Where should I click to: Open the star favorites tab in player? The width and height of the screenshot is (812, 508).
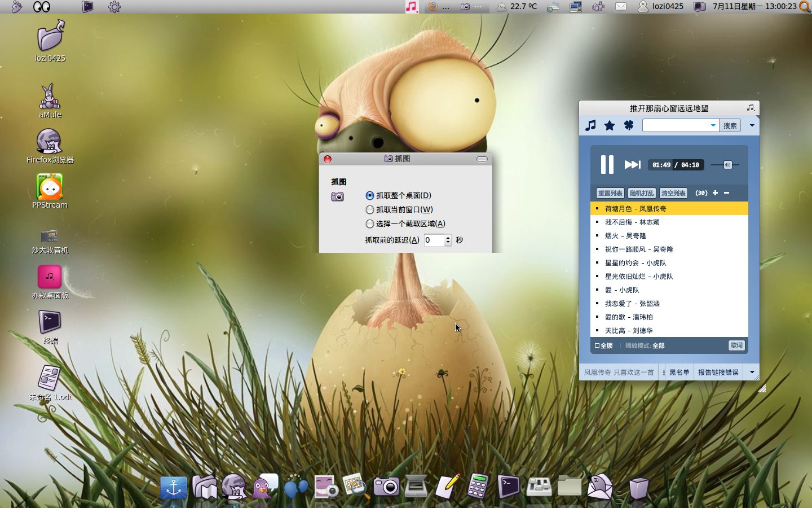point(610,125)
